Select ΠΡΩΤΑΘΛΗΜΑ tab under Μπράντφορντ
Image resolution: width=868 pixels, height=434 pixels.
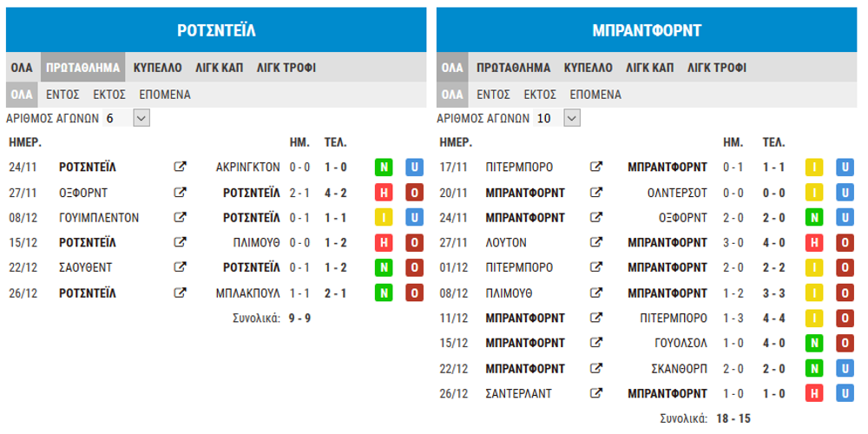[514, 68]
